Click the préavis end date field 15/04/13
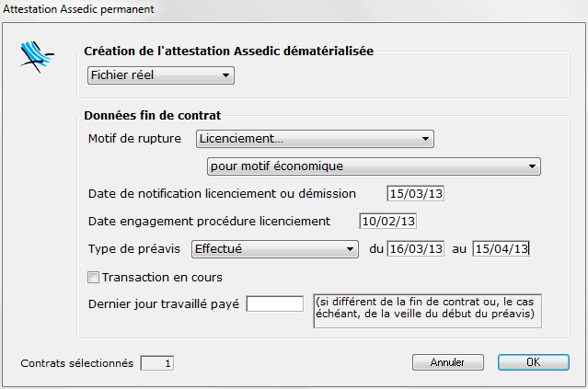The height and width of the screenshot is (389, 588). tap(501, 249)
